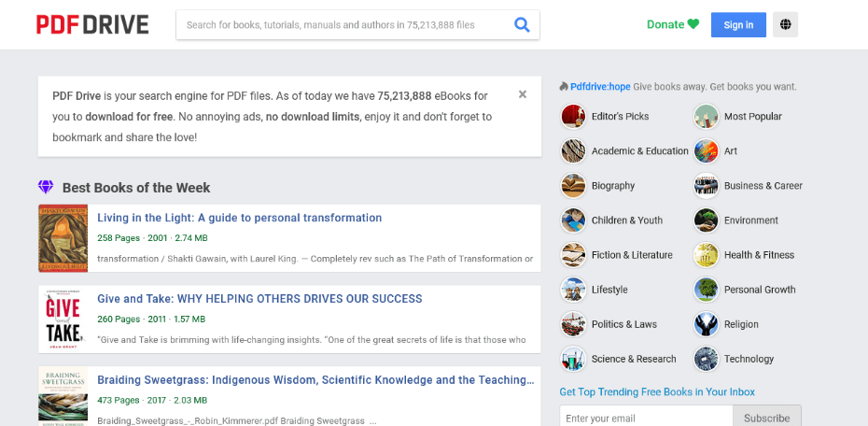The height and width of the screenshot is (426, 868).
Task: Open the Lifestyle category label
Action: (609, 290)
